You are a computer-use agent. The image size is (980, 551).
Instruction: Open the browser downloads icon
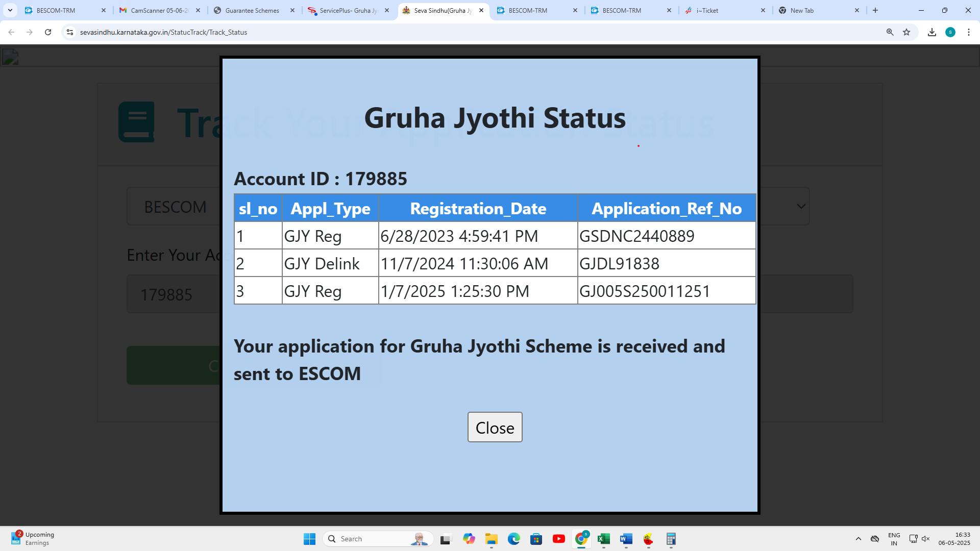click(932, 32)
